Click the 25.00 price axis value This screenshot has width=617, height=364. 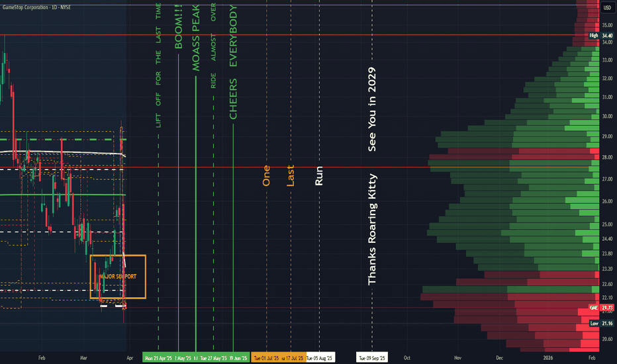tap(607, 224)
